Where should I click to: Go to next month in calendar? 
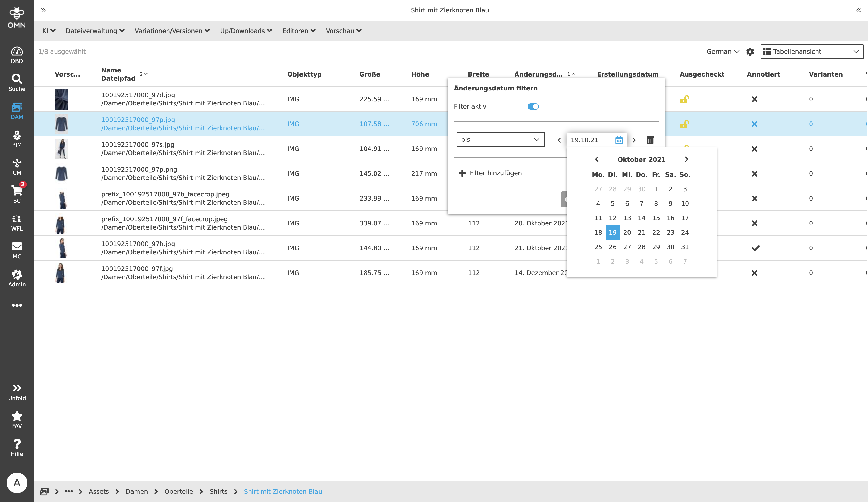pyautogui.click(x=686, y=159)
